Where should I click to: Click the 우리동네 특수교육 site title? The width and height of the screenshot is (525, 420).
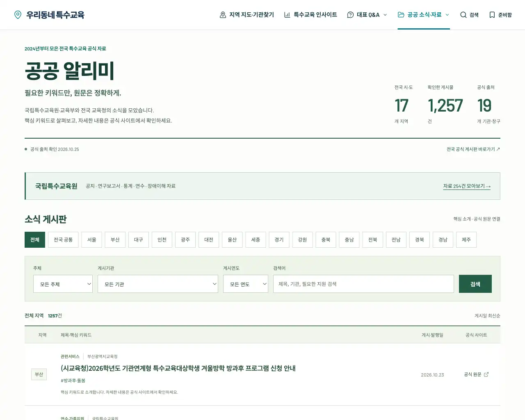55,15
